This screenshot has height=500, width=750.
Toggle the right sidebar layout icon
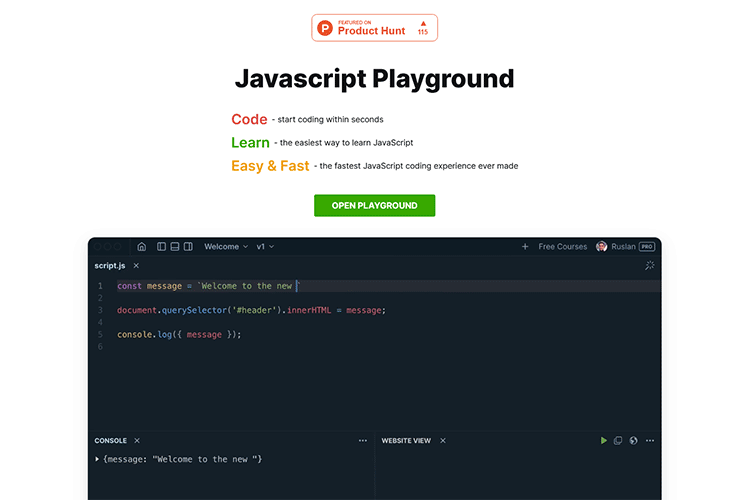point(188,246)
